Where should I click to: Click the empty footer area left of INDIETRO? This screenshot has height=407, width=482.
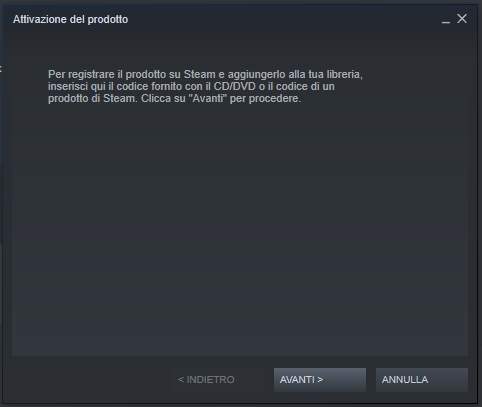pos(90,380)
